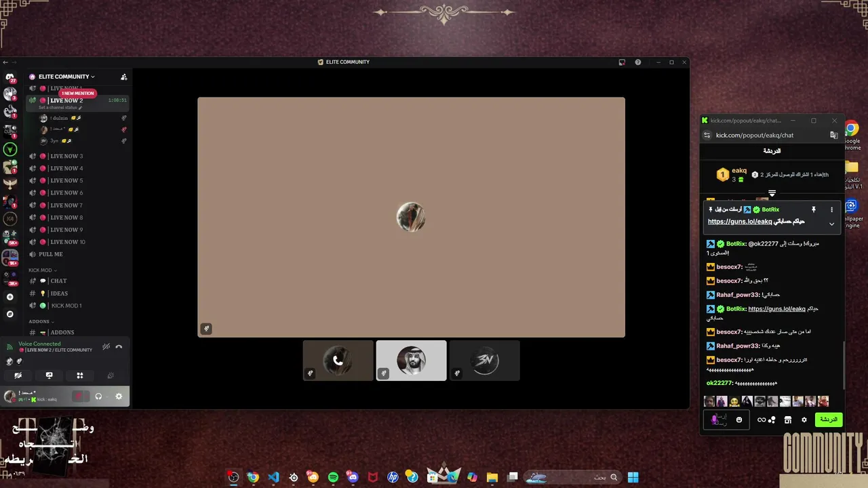Open Discord user settings gear
The image size is (868, 488).
[119, 396]
